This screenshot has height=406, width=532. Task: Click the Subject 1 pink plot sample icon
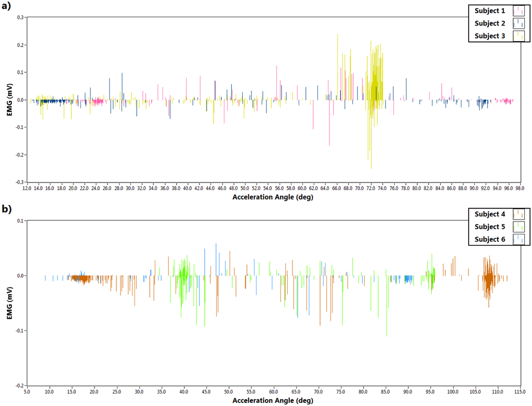(518, 11)
